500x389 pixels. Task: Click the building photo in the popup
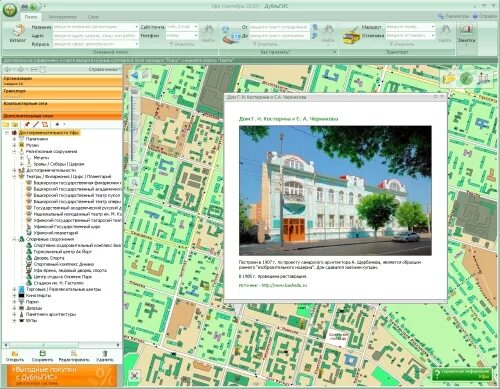point(335,191)
